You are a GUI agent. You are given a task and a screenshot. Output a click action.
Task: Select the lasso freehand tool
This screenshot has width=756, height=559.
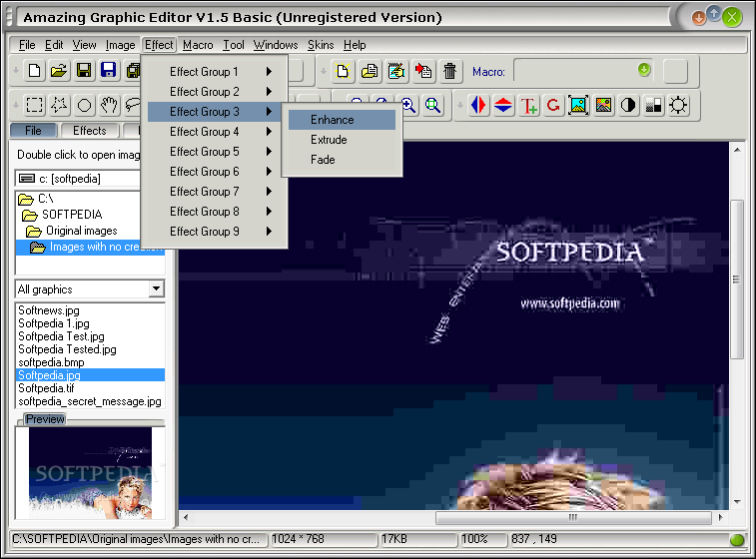(132, 105)
